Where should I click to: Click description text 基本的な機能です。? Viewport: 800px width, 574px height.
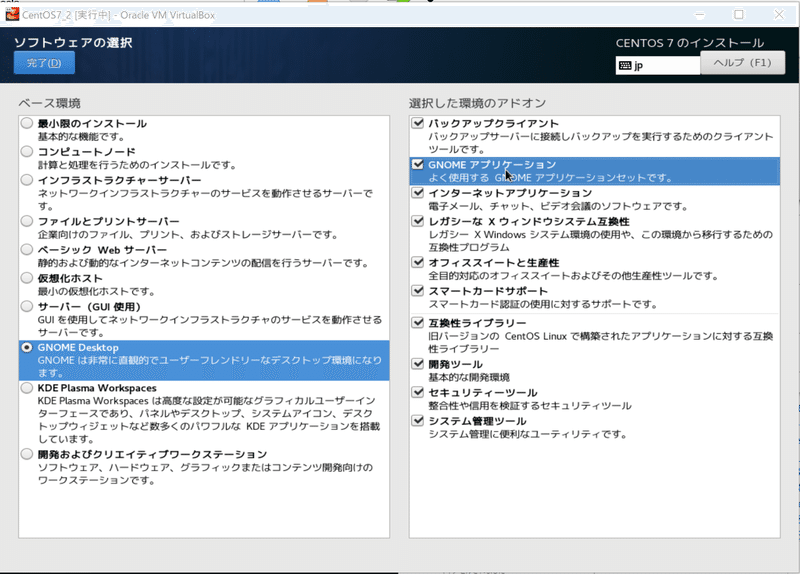pos(81,137)
